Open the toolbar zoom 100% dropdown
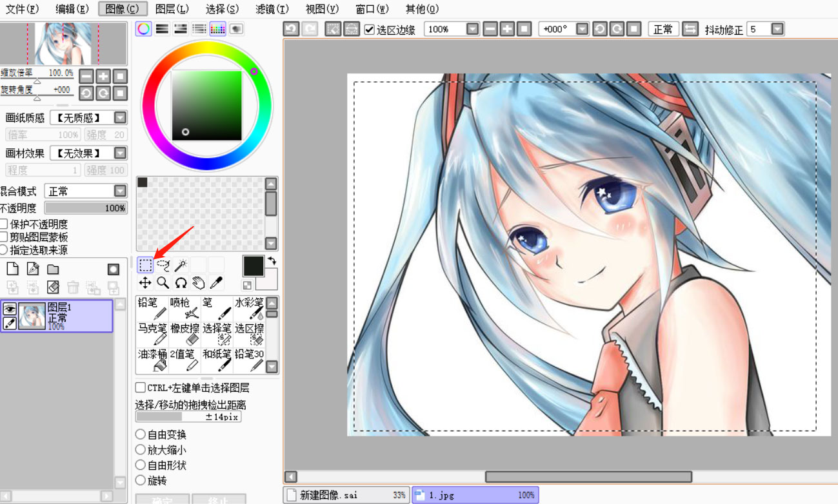Viewport: 838px width, 504px height. click(x=473, y=29)
